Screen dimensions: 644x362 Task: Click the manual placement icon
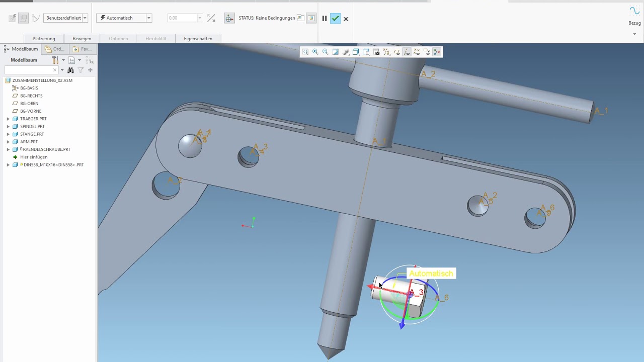tap(24, 18)
